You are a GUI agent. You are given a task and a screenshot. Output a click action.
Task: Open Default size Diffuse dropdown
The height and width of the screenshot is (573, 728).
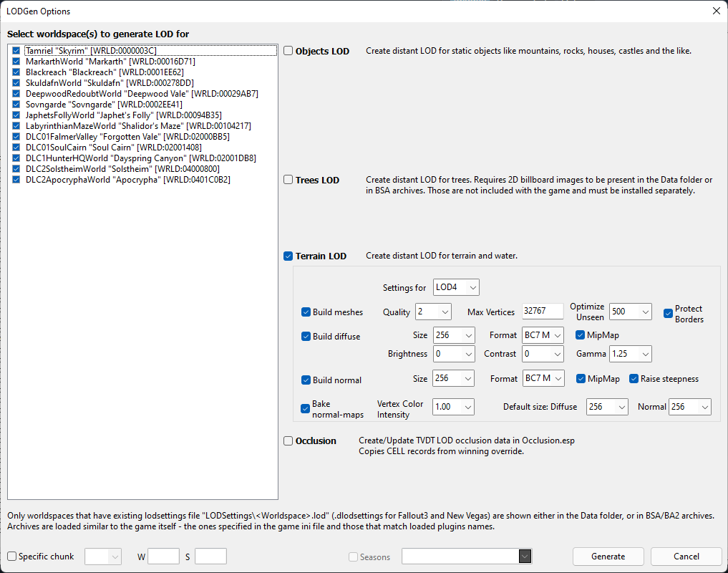click(x=607, y=407)
